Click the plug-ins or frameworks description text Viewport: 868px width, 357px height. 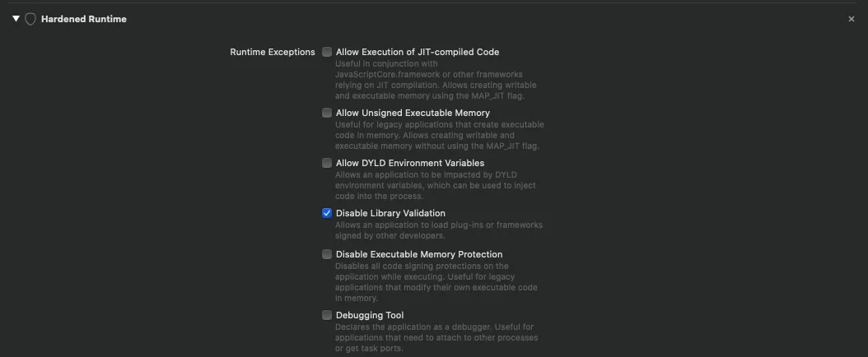438,230
